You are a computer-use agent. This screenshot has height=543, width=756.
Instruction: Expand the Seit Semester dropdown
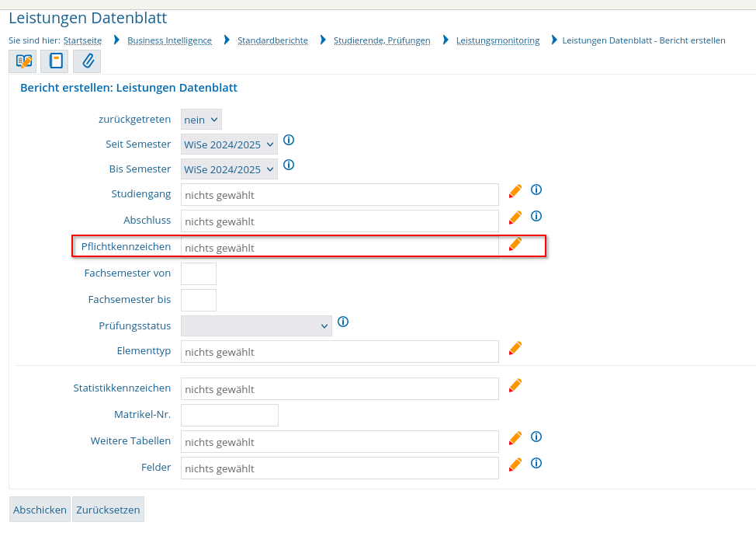click(x=229, y=144)
